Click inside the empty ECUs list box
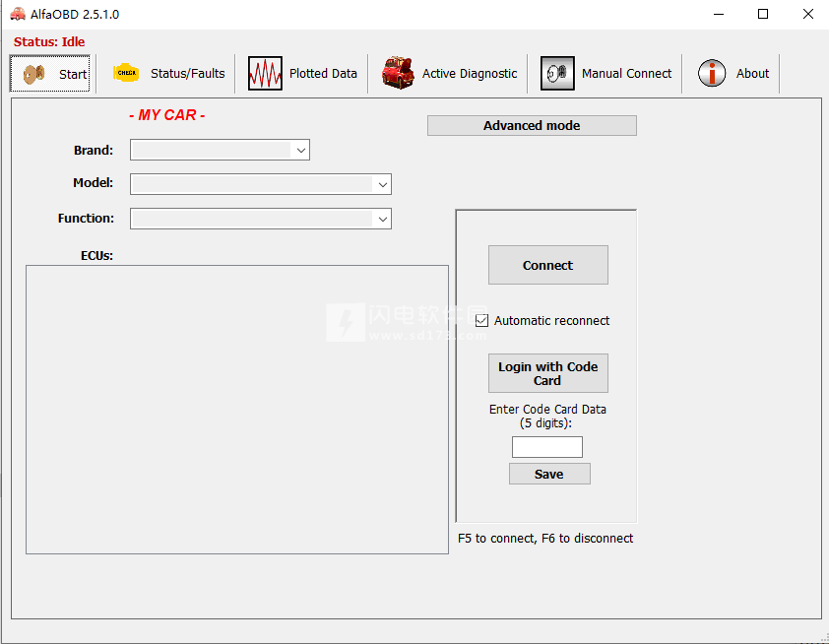 click(237, 410)
